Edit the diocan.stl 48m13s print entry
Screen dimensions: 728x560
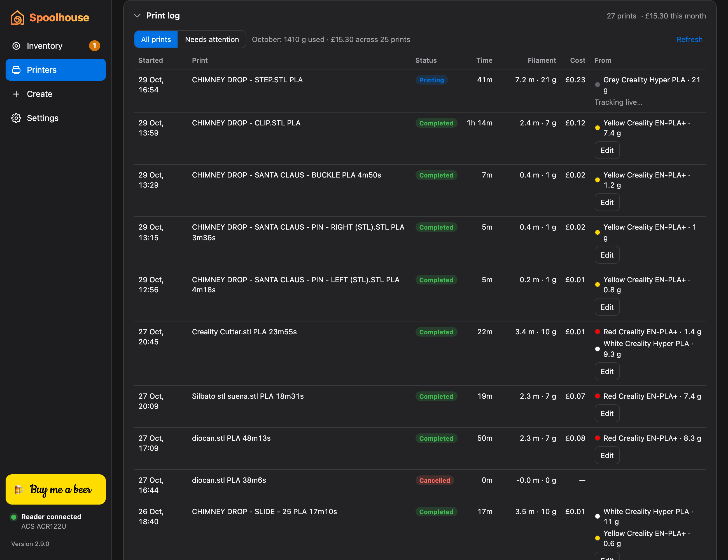pos(607,455)
